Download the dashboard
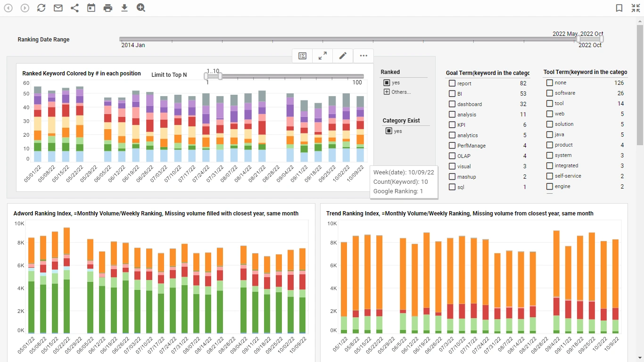The height and width of the screenshot is (362, 644). click(x=124, y=8)
